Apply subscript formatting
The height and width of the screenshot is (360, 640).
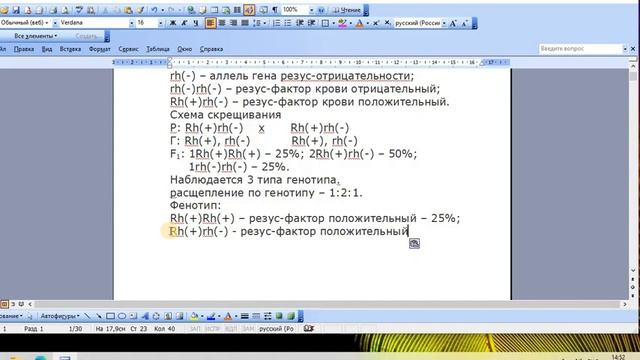click(x=387, y=23)
